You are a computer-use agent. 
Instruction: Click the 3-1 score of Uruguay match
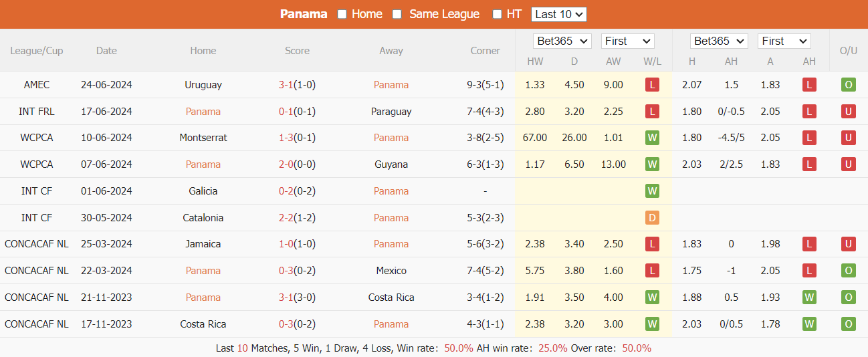[x=286, y=85]
